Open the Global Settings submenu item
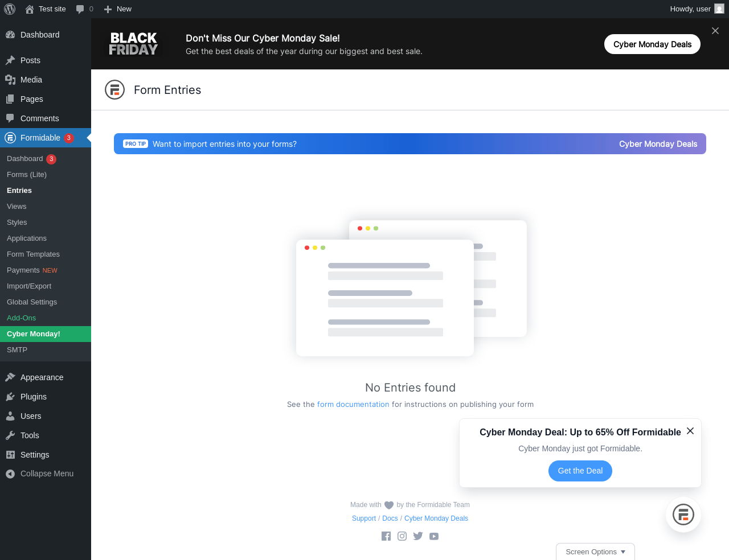The height and width of the screenshot is (560, 729). [x=46, y=302]
